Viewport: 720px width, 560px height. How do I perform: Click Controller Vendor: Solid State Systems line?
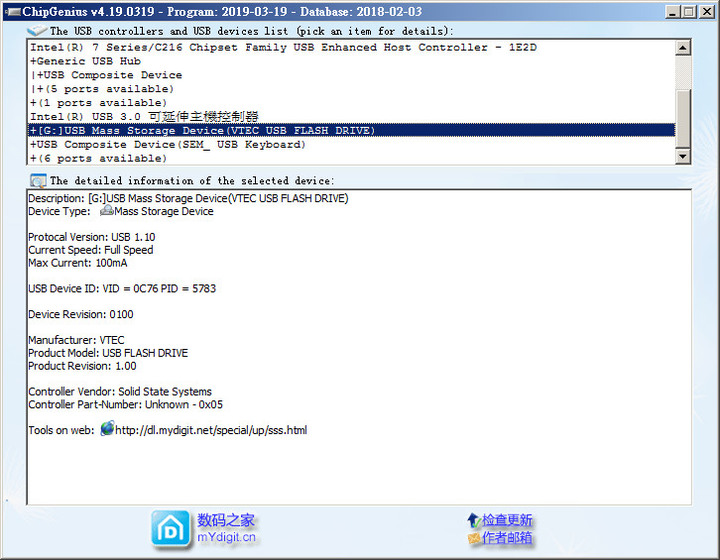coord(120,392)
